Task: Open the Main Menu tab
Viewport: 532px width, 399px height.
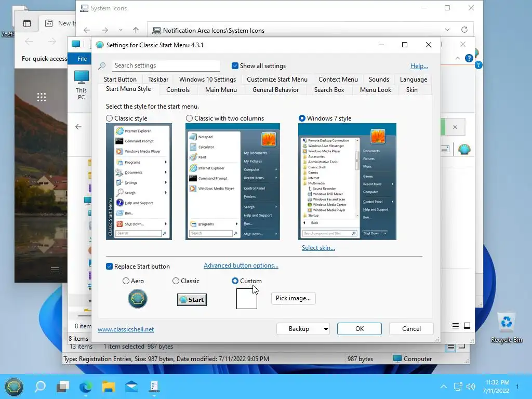Action: [221, 90]
